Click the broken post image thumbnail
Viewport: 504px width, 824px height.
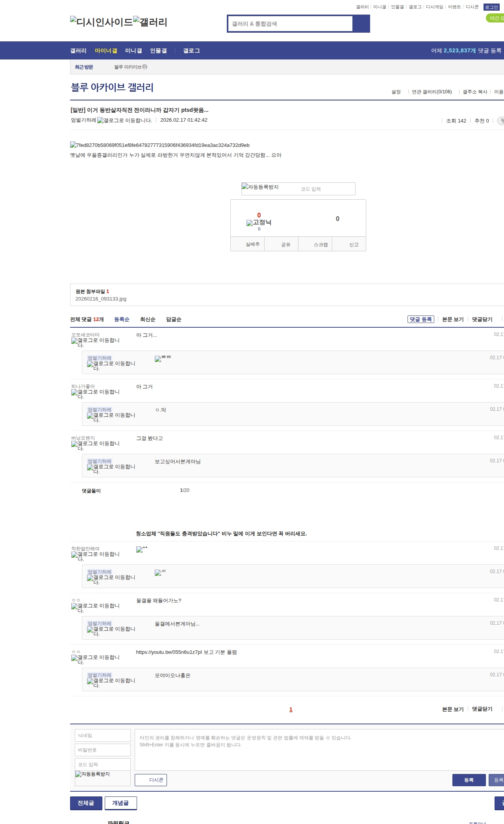point(159,145)
